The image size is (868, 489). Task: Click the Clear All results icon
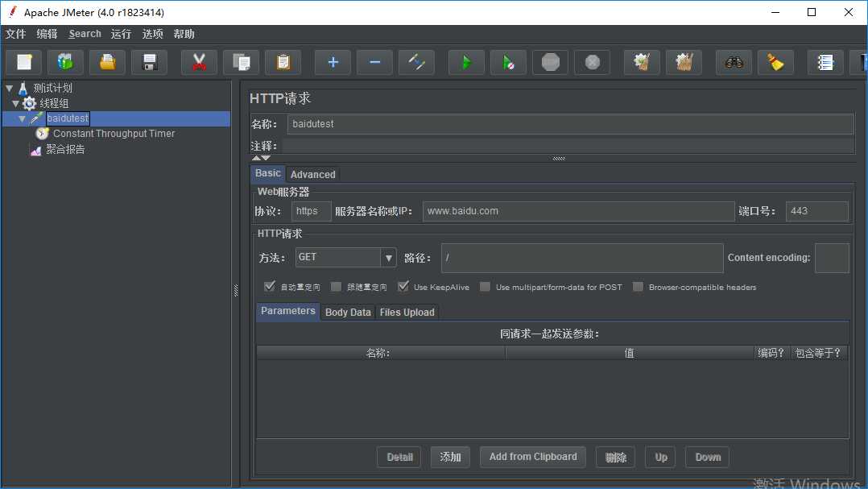684,62
